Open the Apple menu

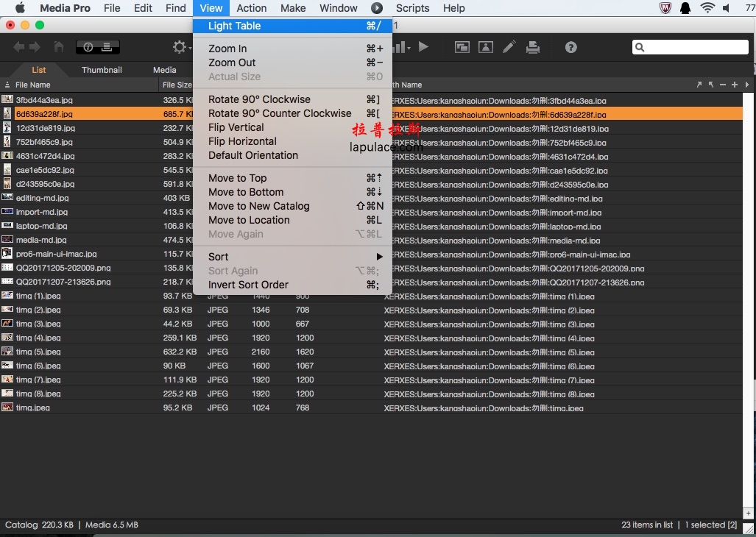pyautogui.click(x=21, y=8)
